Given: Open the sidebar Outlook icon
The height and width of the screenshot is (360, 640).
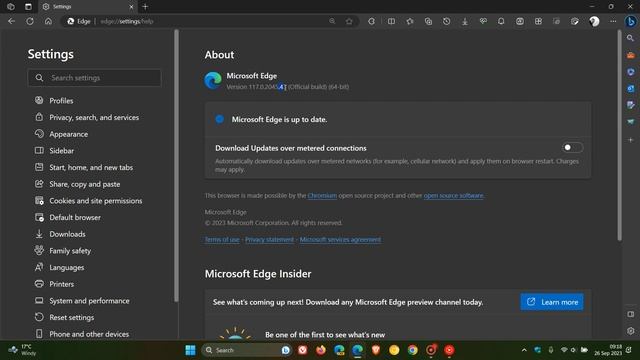Looking at the screenshot, I should click(631, 89).
